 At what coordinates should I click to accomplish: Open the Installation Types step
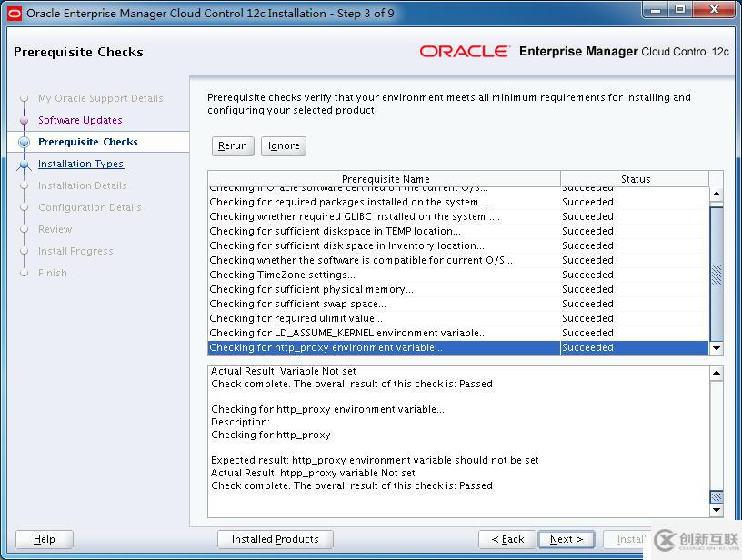[81, 164]
